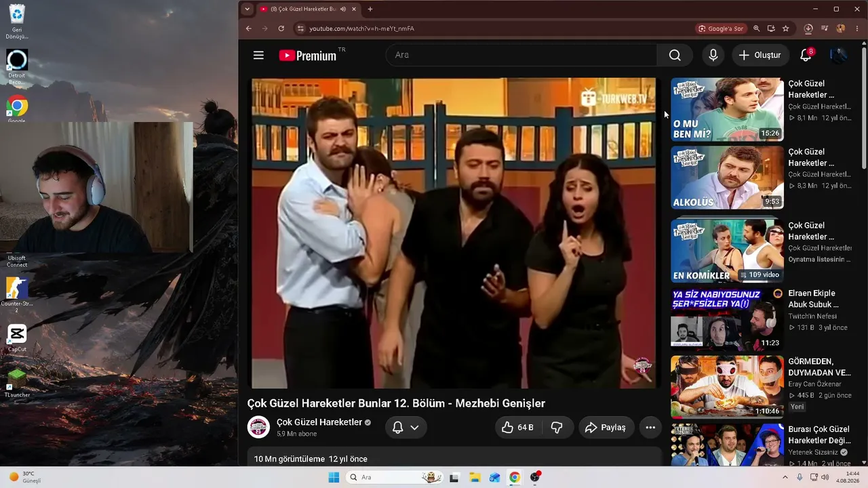The image size is (868, 488).
Task: Open the YouTube notifications bell
Action: pyautogui.click(x=806, y=55)
